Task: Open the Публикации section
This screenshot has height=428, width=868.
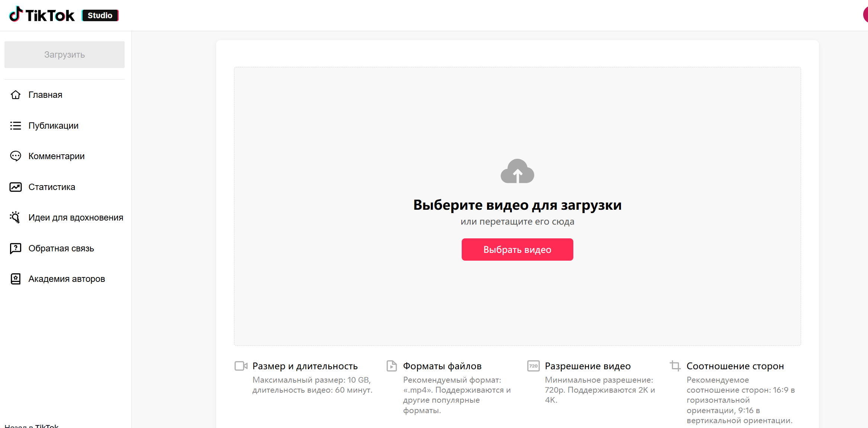Action: coord(54,126)
